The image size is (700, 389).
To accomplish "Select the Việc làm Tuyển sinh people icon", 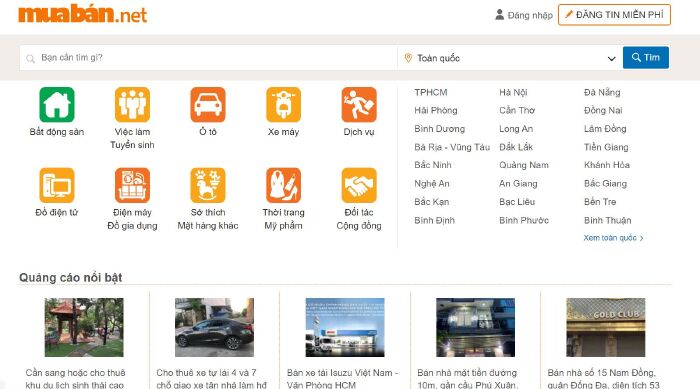I will click(x=132, y=105).
